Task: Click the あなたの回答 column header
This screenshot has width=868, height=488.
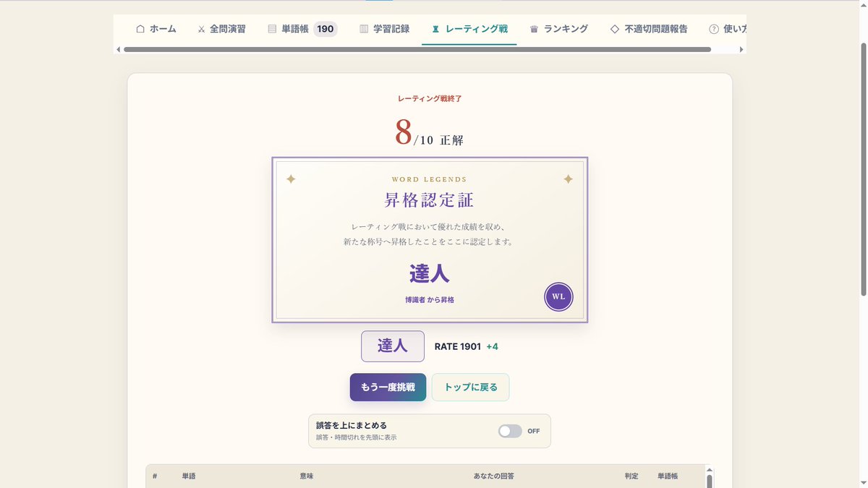Action: [x=494, y=476]
